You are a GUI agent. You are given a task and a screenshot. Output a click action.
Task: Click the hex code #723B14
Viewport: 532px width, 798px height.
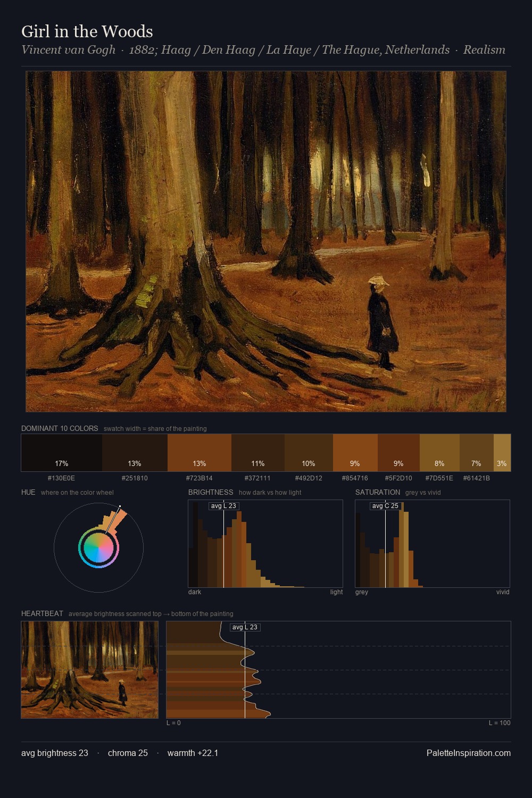[x=199, y=478]
